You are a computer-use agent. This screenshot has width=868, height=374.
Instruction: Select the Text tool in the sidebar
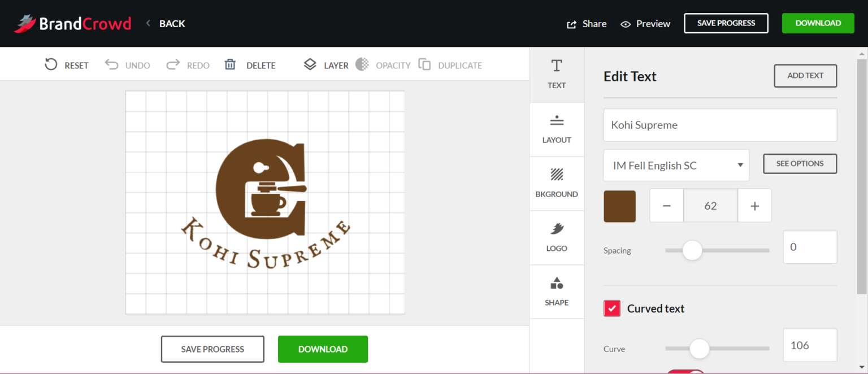tap(557, 75)
